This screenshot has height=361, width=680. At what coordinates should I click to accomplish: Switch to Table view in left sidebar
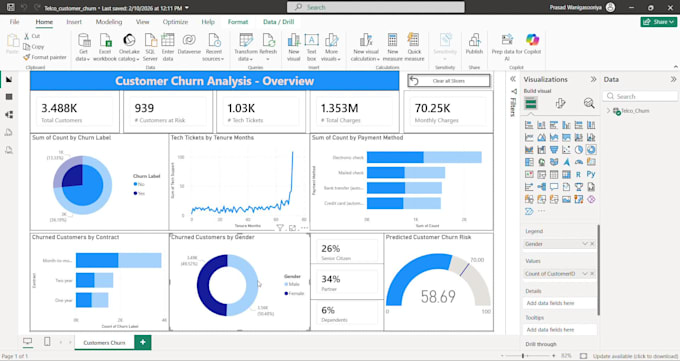tap(9, 97)
